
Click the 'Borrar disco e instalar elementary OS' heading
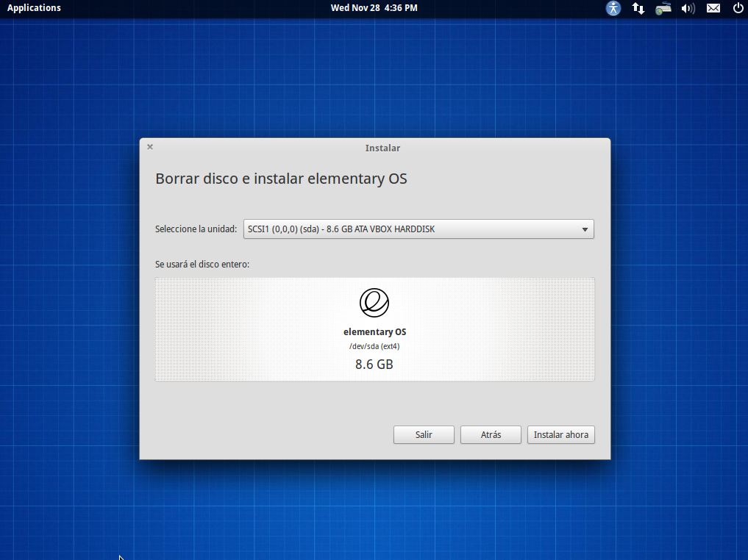pyautogui.click(x=281, y=179)
